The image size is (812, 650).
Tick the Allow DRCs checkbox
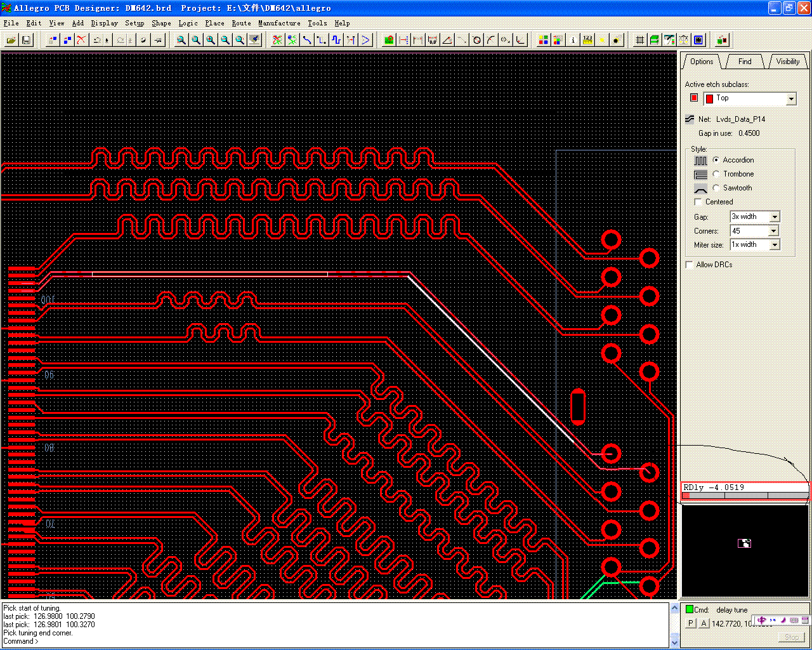pos(690,265)
